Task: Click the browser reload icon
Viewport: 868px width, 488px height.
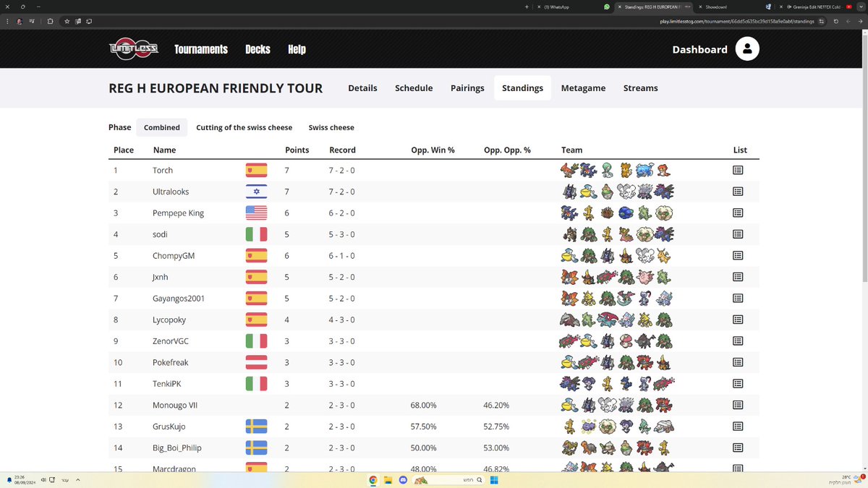Action: pos(835,21)
